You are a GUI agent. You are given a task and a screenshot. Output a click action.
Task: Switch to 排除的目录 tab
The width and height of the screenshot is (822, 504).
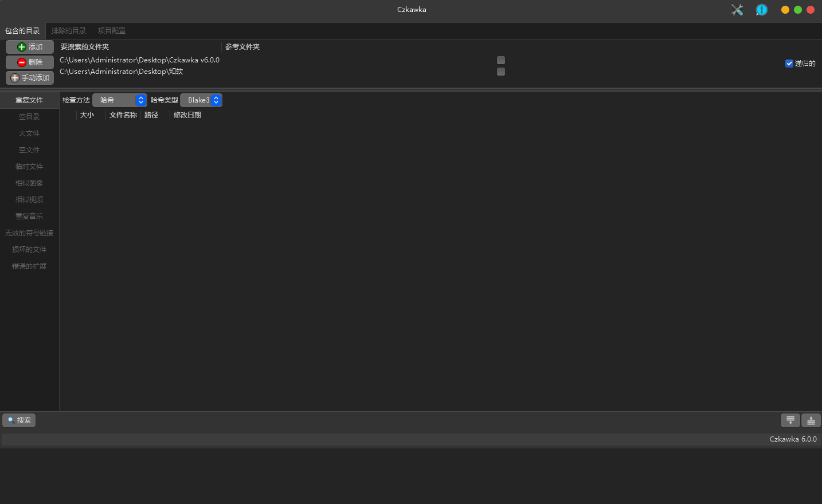[x=69, y=31]
